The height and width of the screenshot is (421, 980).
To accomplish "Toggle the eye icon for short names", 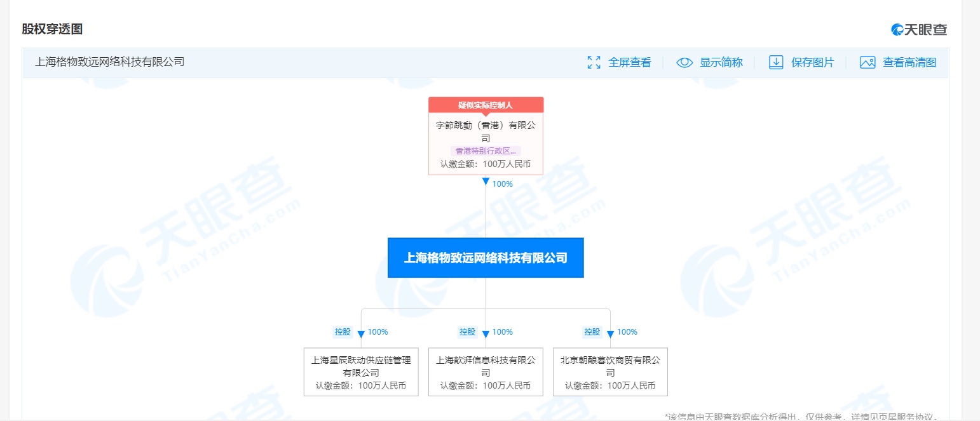I will (x=684, y=62).
